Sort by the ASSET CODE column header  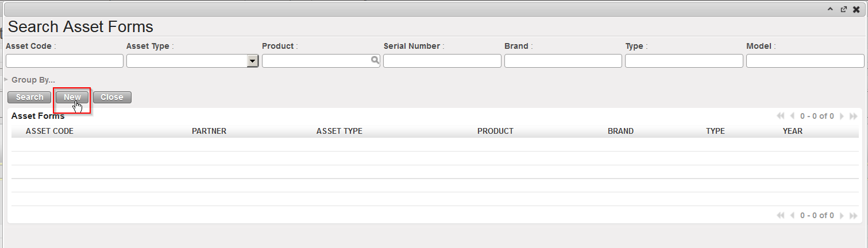coord(49,131)
